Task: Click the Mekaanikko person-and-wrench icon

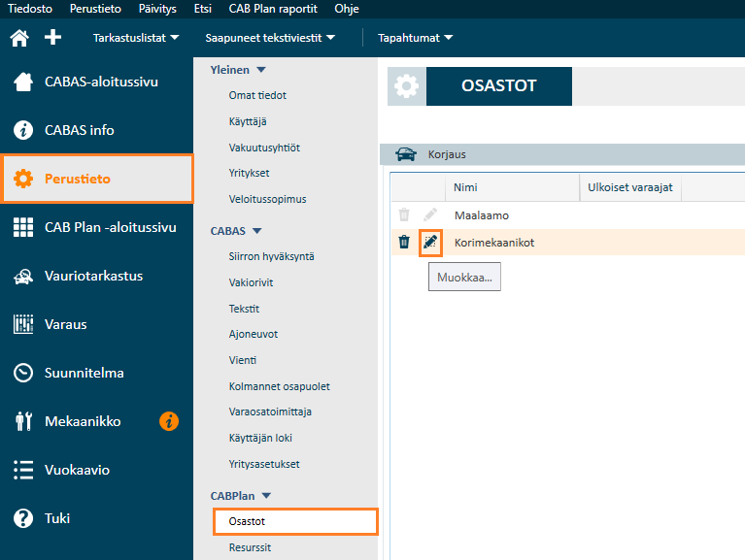Action: [x=23, y=421]
